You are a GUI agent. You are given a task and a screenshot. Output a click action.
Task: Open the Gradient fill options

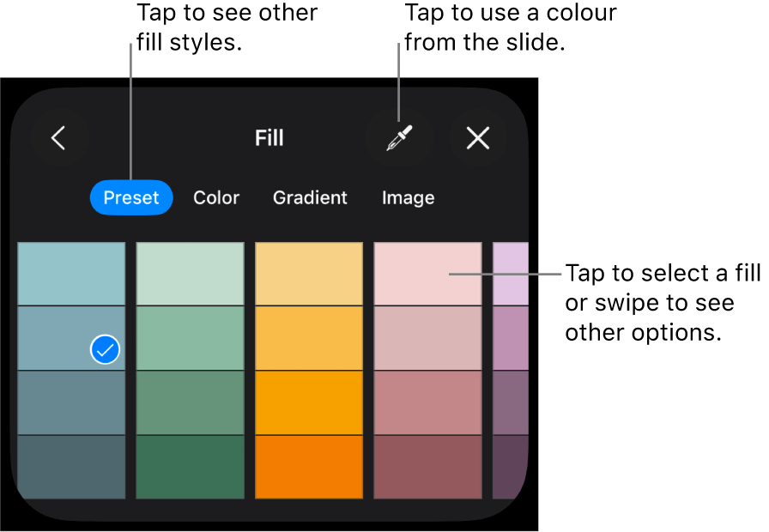(309, 197)
